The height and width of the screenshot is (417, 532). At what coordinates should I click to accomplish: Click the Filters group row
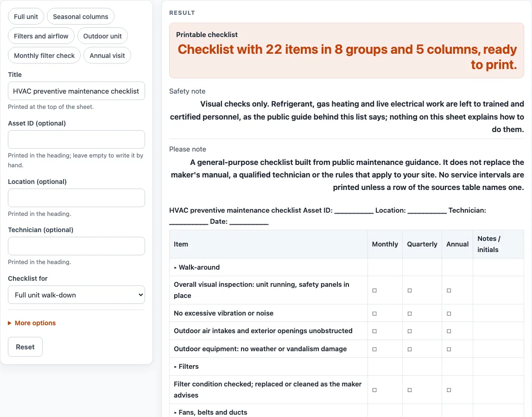point(347,366)
